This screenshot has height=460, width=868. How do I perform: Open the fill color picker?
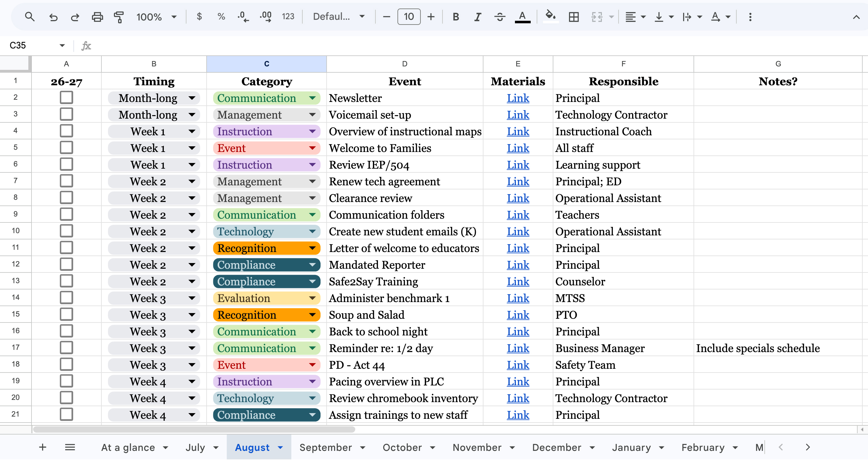[x=551, y=16]
